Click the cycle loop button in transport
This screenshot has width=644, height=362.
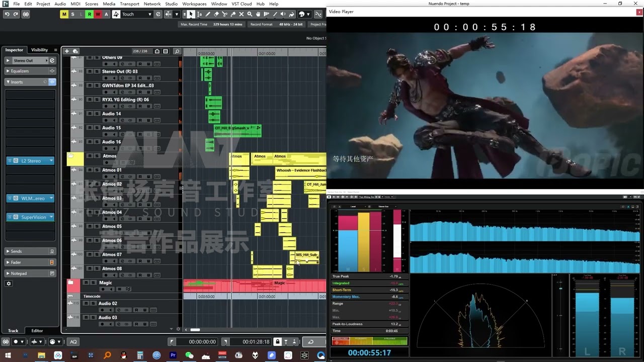point(310,342)
